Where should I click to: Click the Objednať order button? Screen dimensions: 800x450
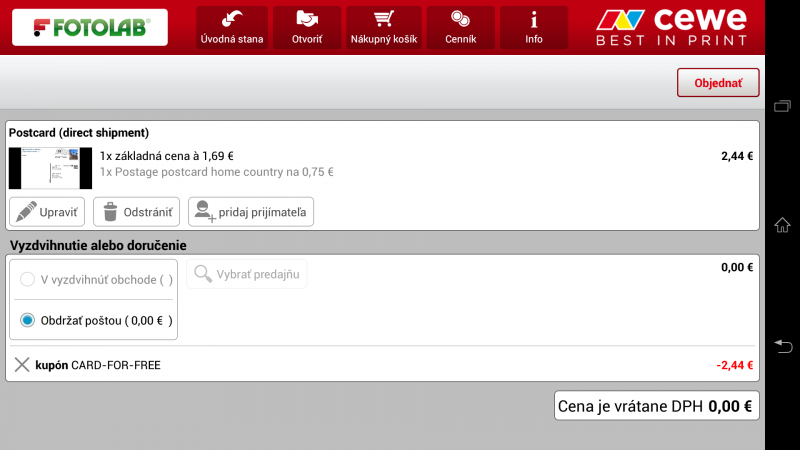pos(718,83)
